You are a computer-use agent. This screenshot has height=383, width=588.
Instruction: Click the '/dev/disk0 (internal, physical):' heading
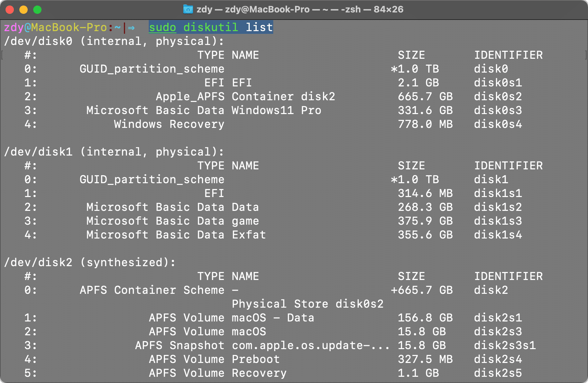click(114, 41)
